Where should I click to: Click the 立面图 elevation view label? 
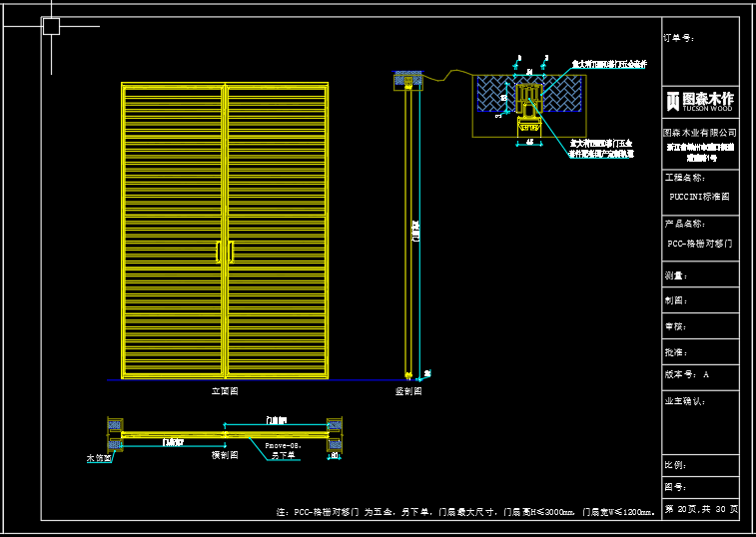pyautogui.click(x=225, y=391)
